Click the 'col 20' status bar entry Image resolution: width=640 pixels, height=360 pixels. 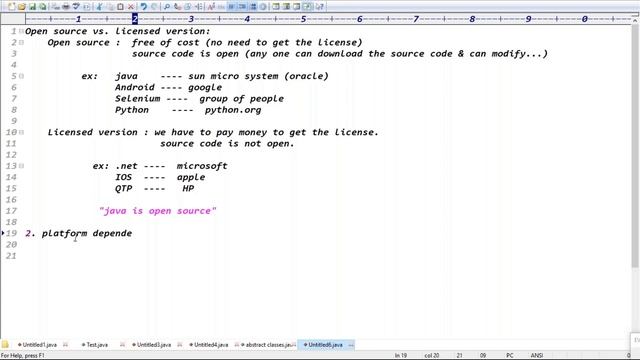pos(431,356)
